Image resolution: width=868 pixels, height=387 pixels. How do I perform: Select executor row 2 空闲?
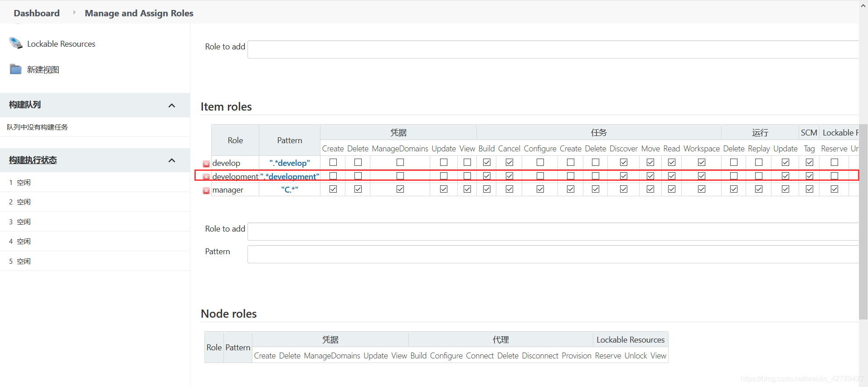[95, 202]
